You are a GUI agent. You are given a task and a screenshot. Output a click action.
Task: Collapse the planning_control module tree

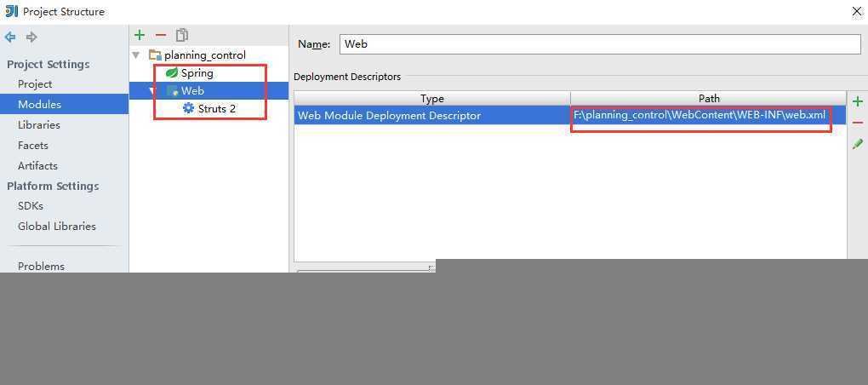click(x=136, y=55)
